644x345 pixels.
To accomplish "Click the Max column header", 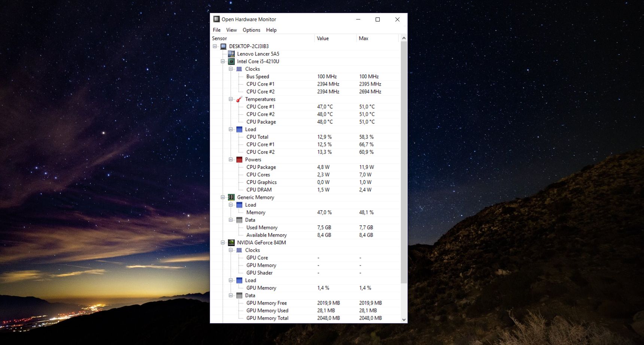I will (x=378, y=38).
